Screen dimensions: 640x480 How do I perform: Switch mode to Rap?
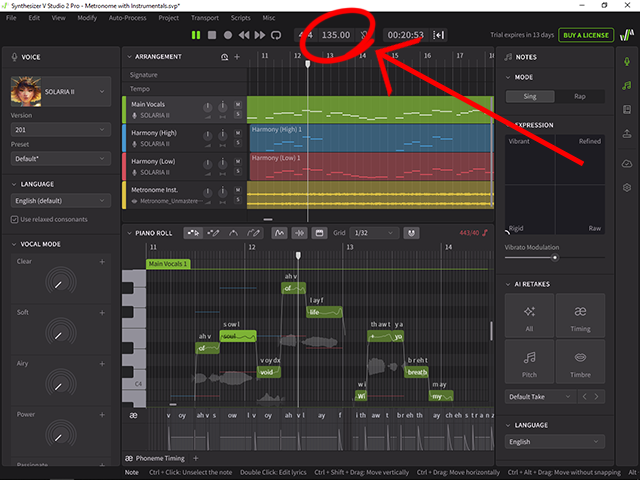click(579, 96)
